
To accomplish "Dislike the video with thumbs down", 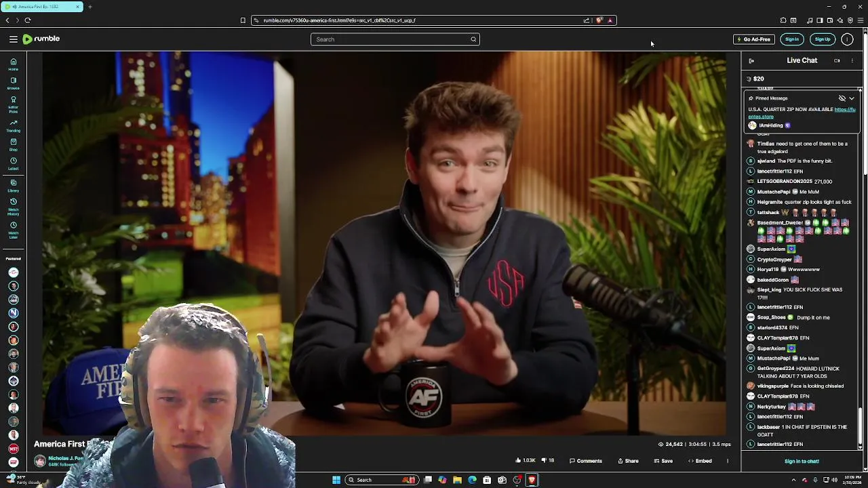I will coord(547,461).
